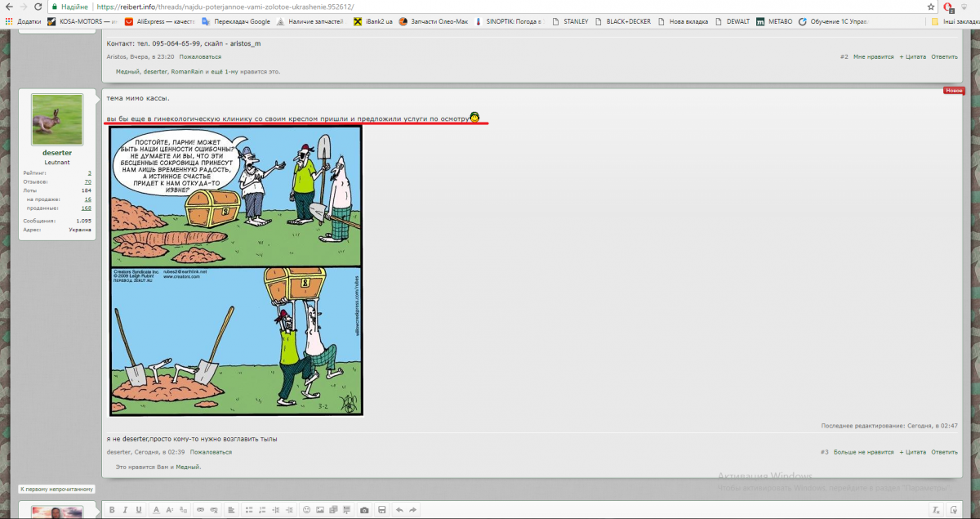
Task: Jump via К первому непрочитанному link
Action: pyautogui.click(x=56, y=489)
